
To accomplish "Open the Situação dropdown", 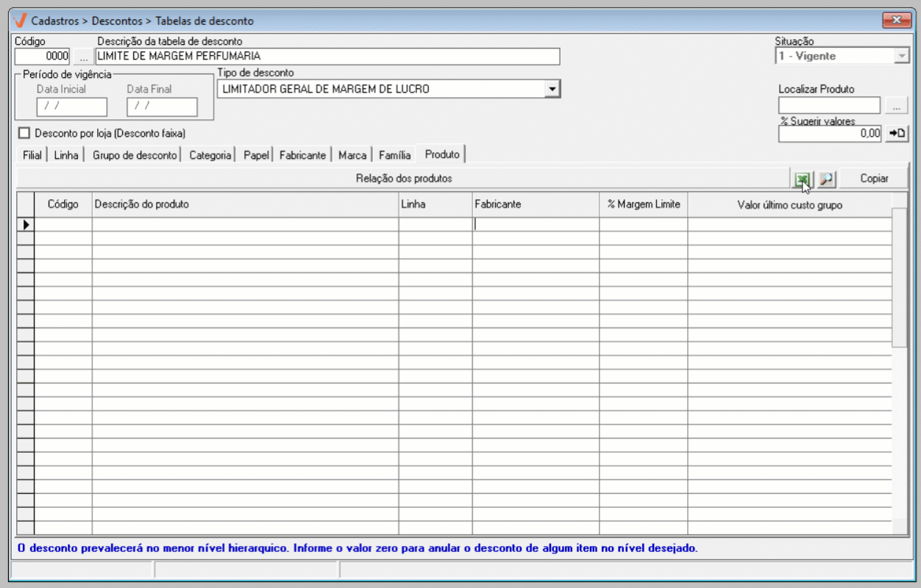I will 902,56.
